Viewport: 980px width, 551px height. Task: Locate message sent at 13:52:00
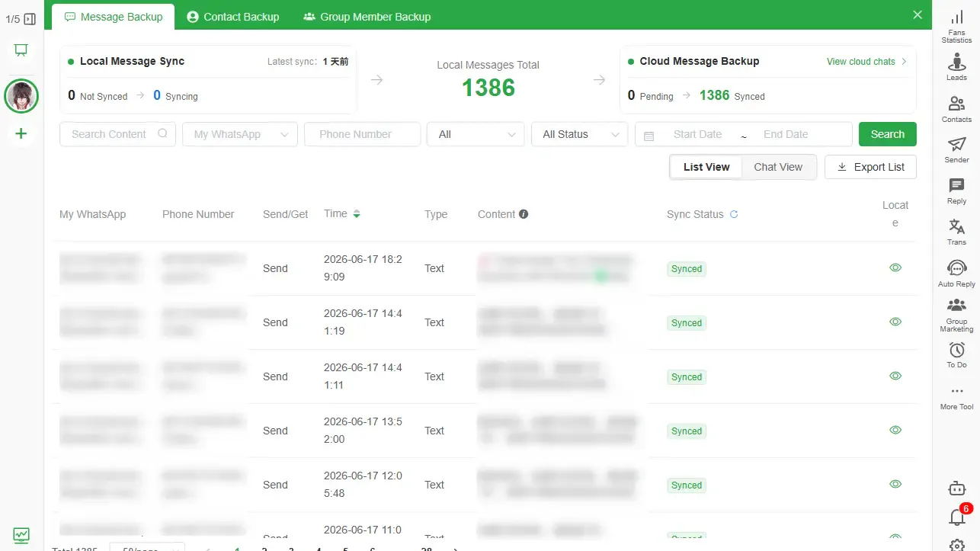pos(895,430)
